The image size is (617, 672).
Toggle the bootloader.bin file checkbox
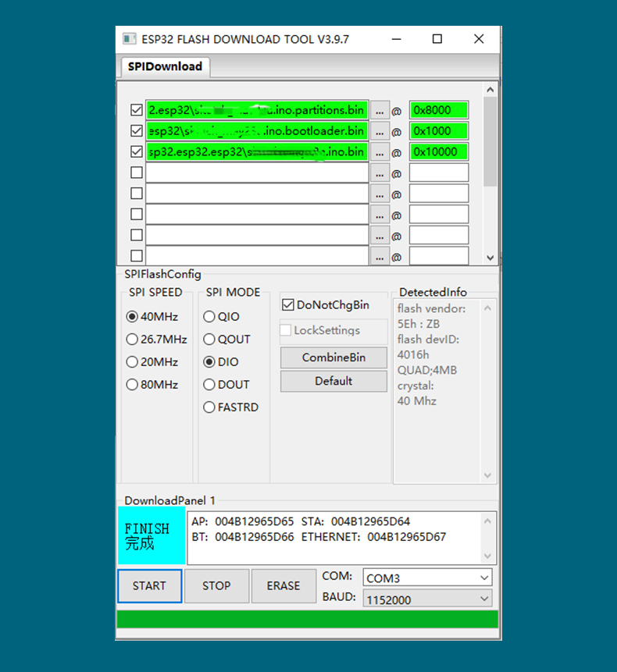click(x=137, y=131)
